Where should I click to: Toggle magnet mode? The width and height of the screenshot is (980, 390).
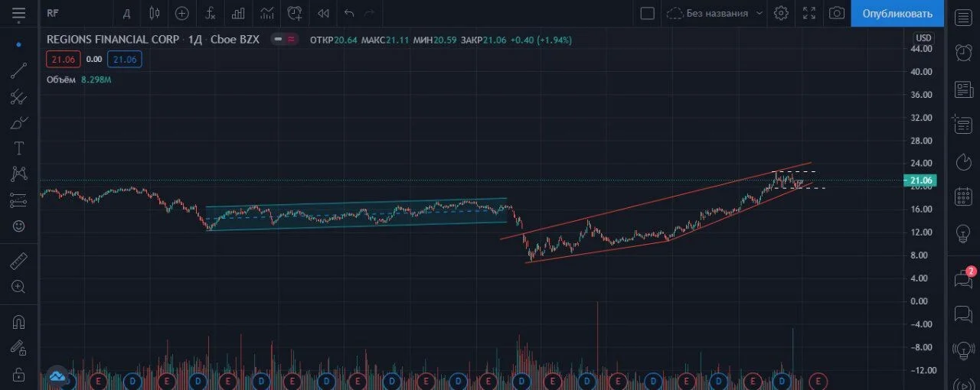point(18,323)
